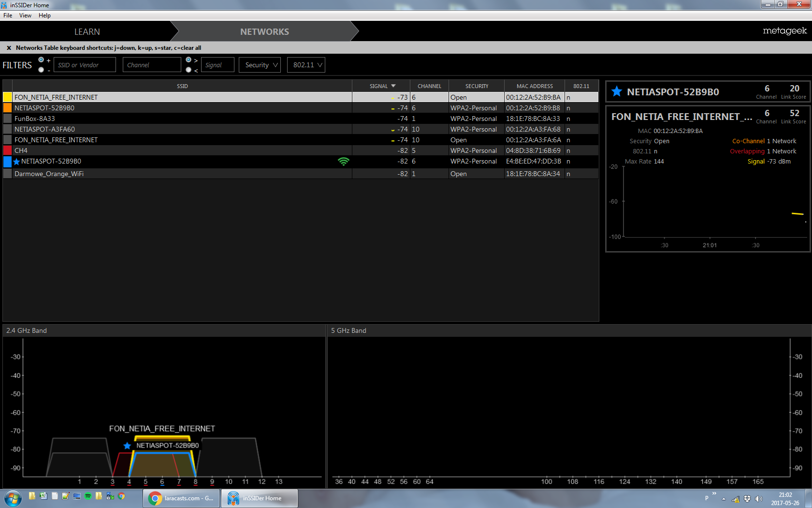Click the Dropbox tray icon

747,499
